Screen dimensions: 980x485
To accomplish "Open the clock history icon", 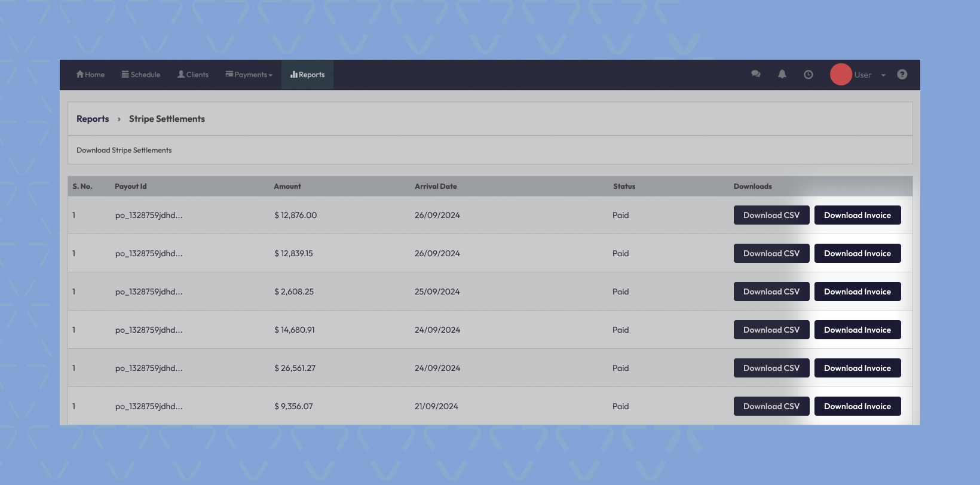I will [808, 75].
